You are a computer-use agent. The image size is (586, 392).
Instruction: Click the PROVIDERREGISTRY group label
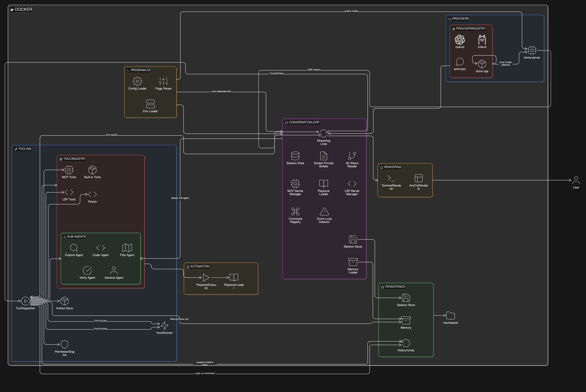[469, 29]
